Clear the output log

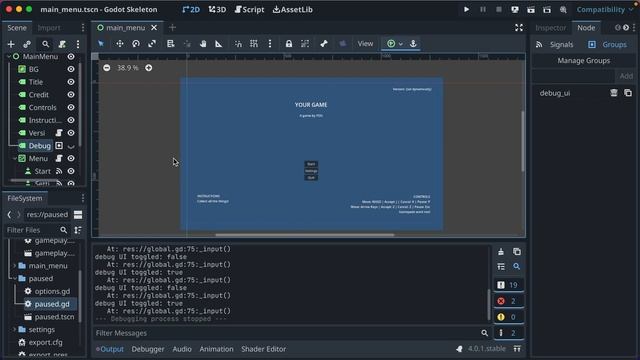click(501, 252)
